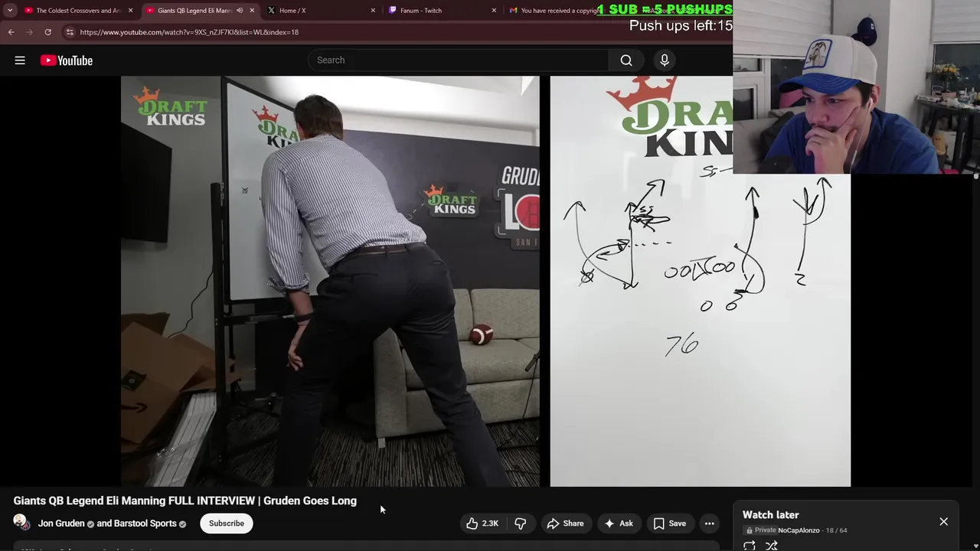Open the YouTube hamburger guide menu

coord(20,60)
